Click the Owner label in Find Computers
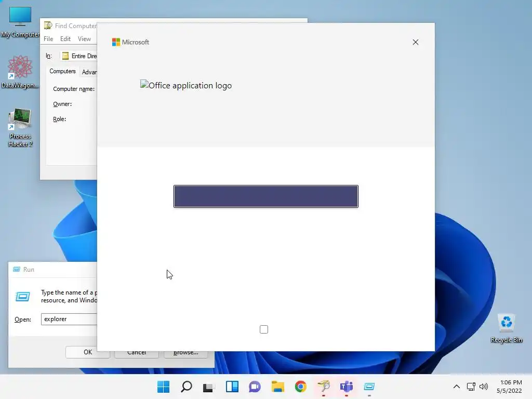The width and height of the screenshot is (532, 399). click(62, 104)
